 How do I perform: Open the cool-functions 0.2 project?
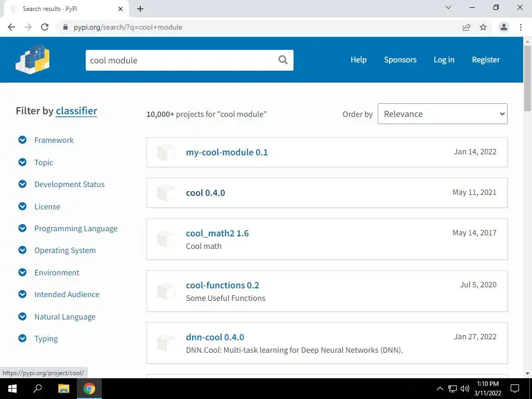pos(222,285)
